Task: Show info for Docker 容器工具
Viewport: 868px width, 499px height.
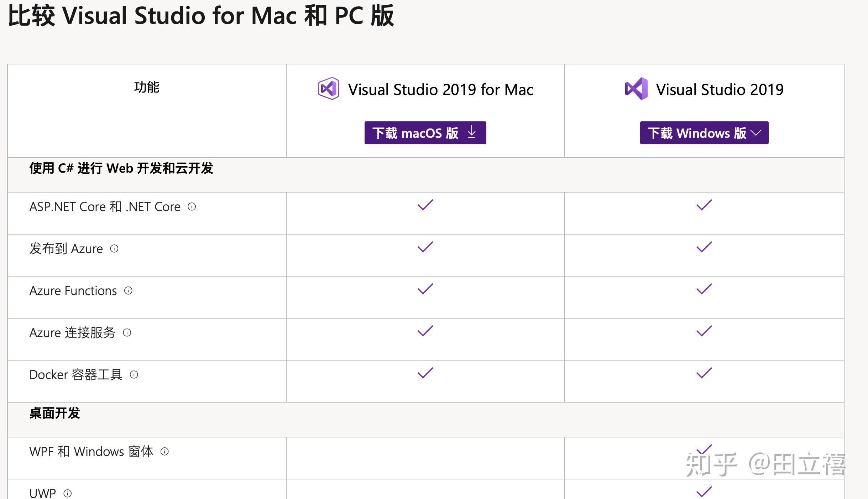Action: pos(134,375)
